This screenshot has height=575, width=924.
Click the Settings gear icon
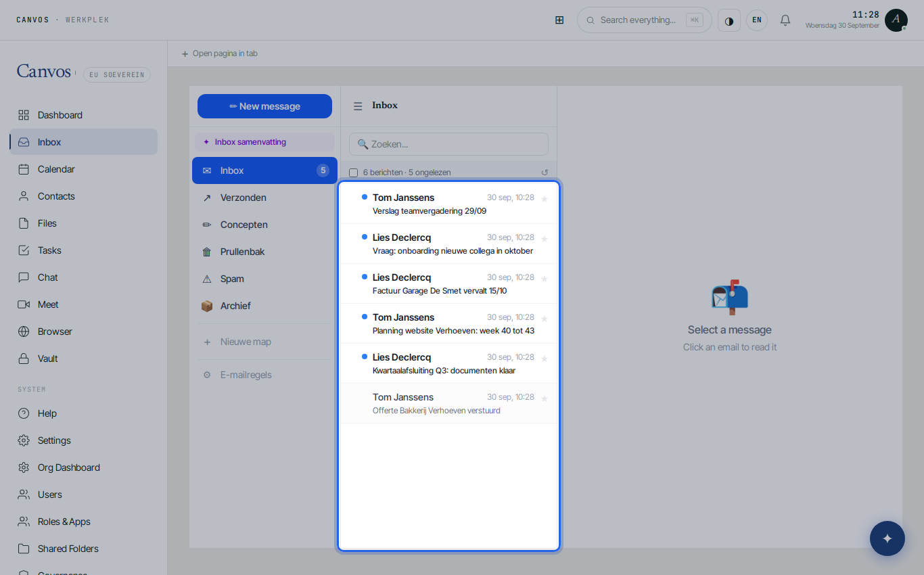24,440
